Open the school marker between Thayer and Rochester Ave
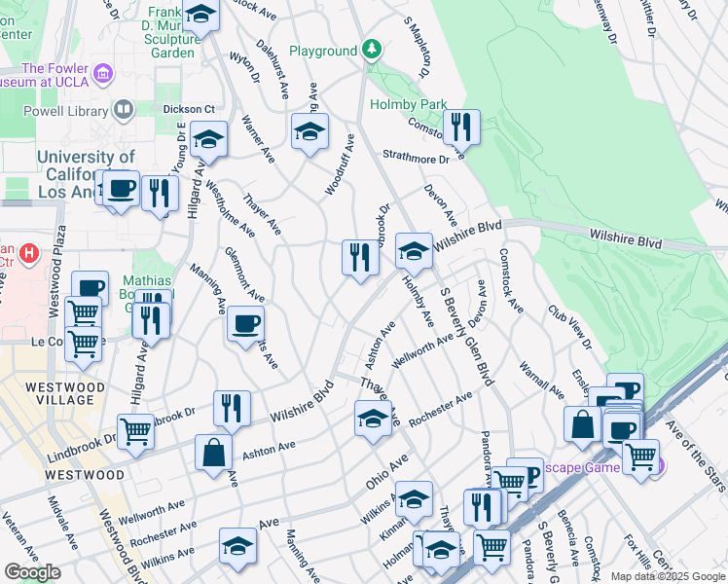Viewport: 728px width, 584px height. pyautogui.click(x=374, y=420)
